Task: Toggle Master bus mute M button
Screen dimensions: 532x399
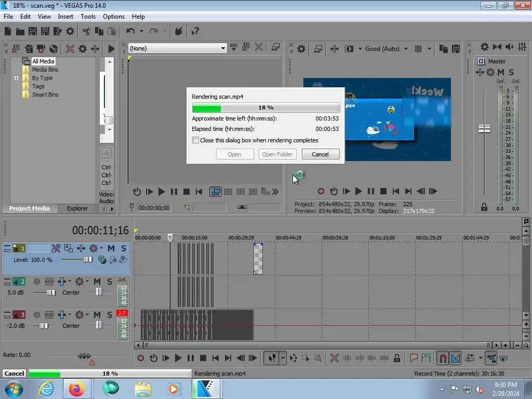Action: pos(501,72)
